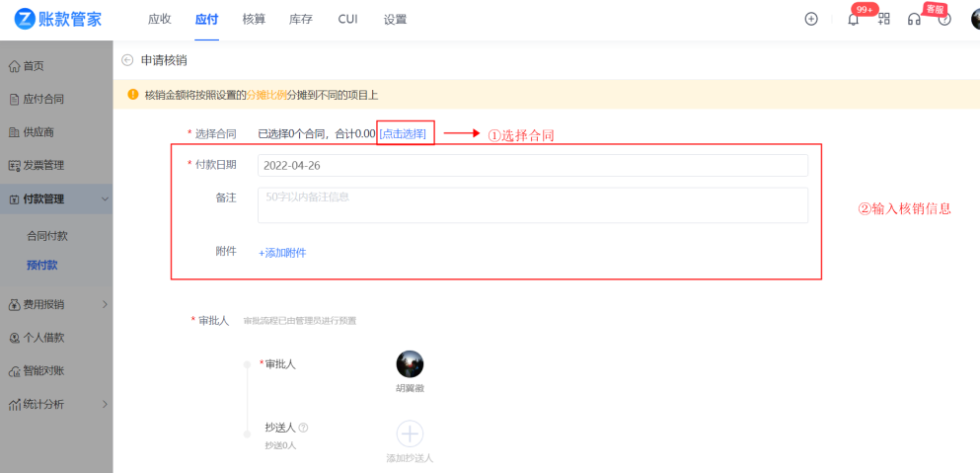Open the 核算 tab
Viewport: 980px width, 473px height.
pos(254,20)
